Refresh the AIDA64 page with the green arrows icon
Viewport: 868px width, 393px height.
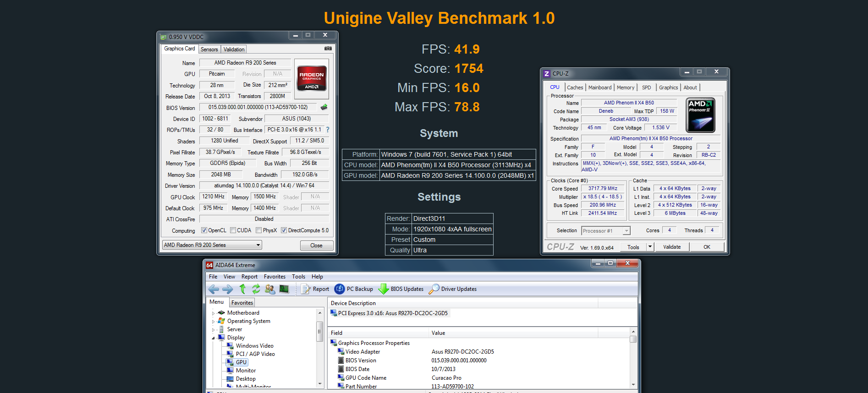pos(256,289)
